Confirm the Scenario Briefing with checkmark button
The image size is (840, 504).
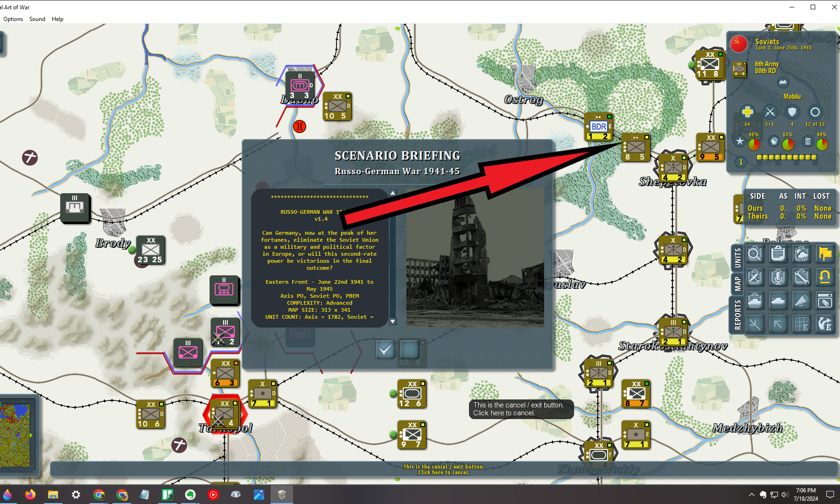[x=385, y=350]
